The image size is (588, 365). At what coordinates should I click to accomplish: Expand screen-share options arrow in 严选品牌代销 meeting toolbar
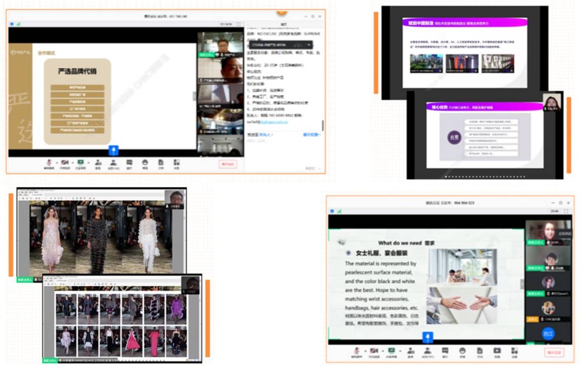(x=88, y=163)
